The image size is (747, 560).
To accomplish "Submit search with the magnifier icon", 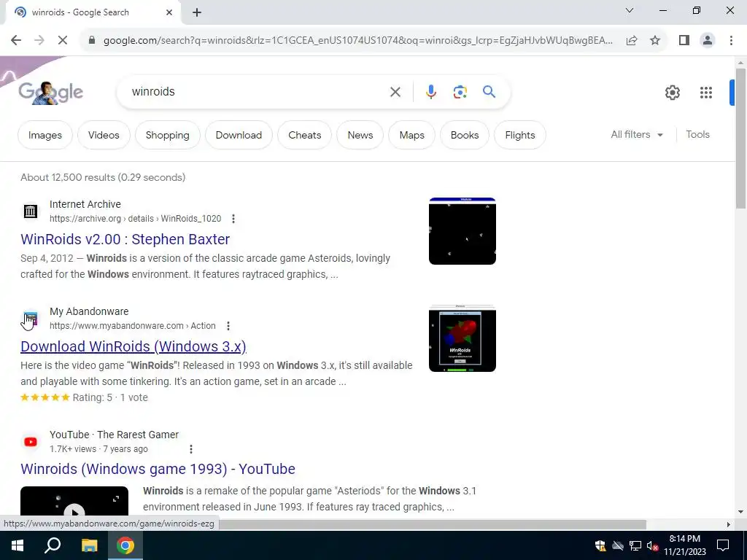I will pos(489,91).
